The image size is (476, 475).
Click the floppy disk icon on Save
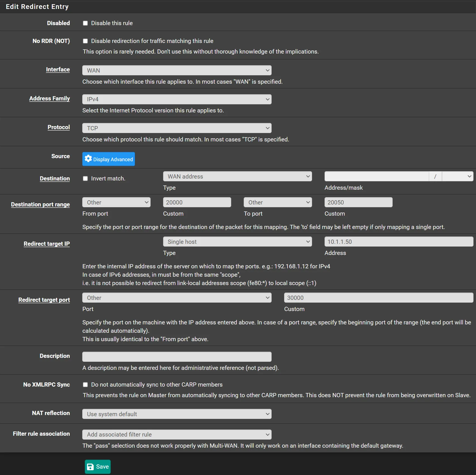click(90, 467)
